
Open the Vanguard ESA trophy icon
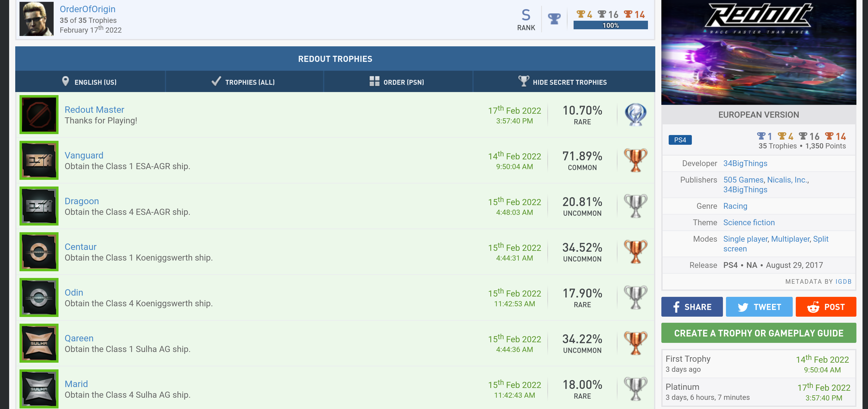[x=39, y=160]
